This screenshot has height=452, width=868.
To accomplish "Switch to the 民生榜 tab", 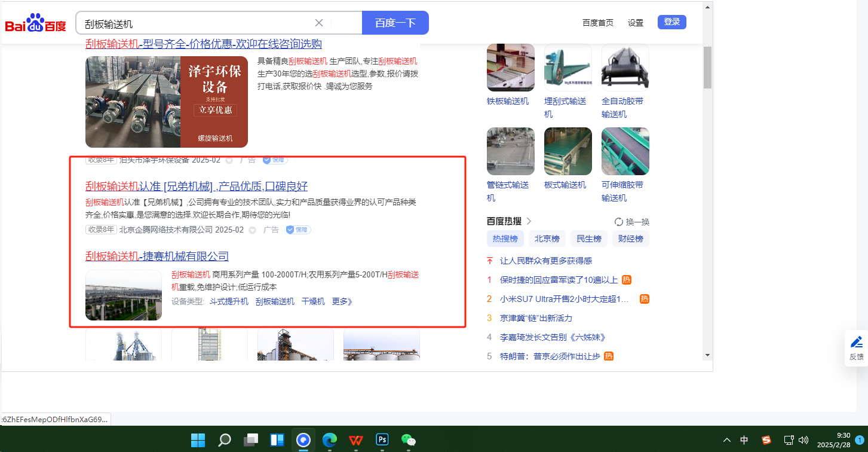I will tap(589, 239).
